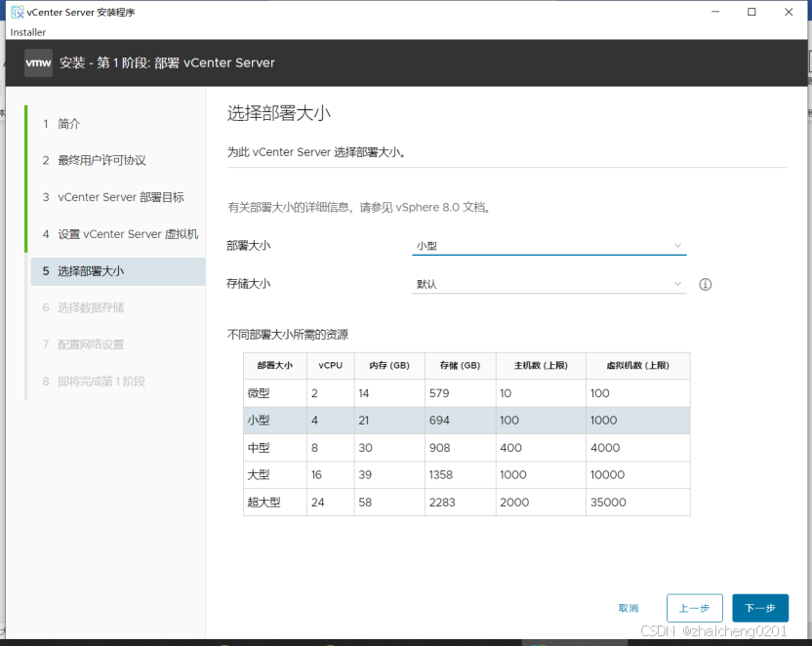This screenshot has width=812, height=646.
Task: Click the chevron arrow of 存储大小 dropdown
Action: point(677,284)
